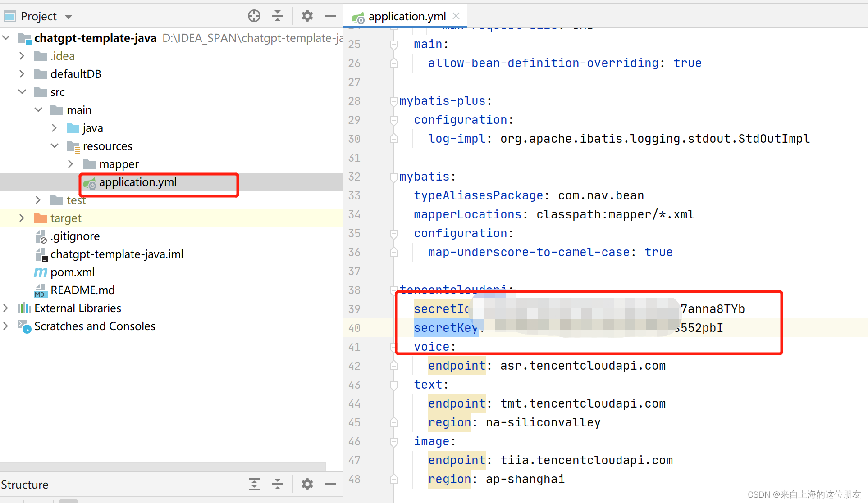Click the Scratches and Consoles icon
Image resolution: width=868 pixels, height=503 pixels.
point(24,326)
